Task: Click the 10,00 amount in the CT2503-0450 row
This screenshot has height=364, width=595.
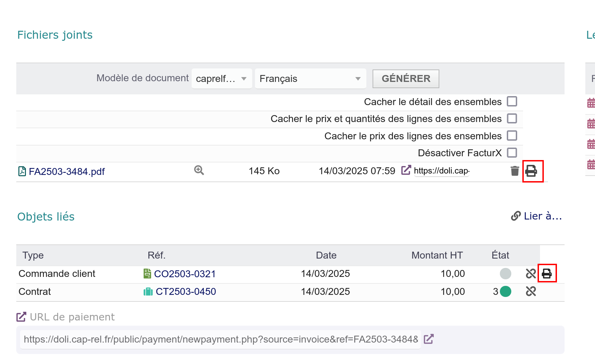Action: coord(453,291)
